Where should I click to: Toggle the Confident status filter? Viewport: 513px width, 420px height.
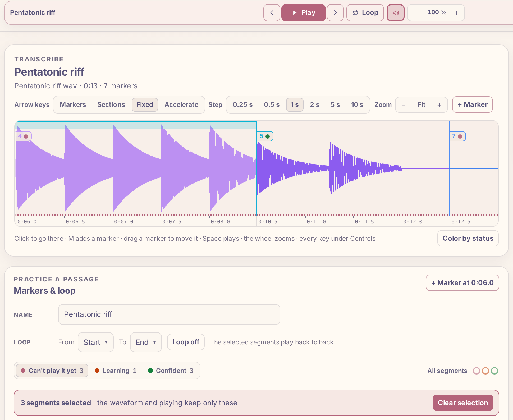pos(171,371)
